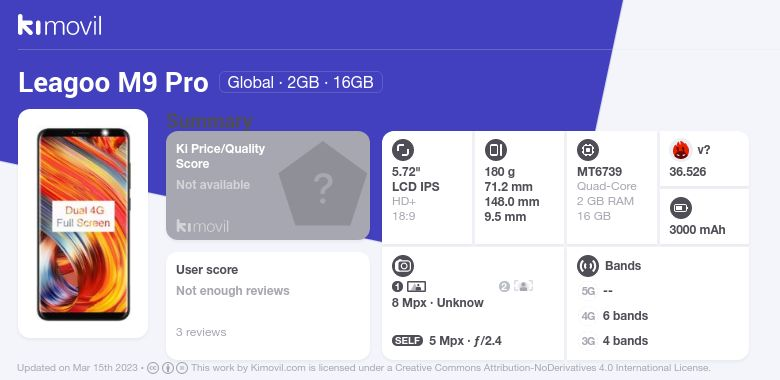Viewport: 780px width, 380px height.
Task: Click the Kimovil logo at top
Action: (x=60, y=25)
